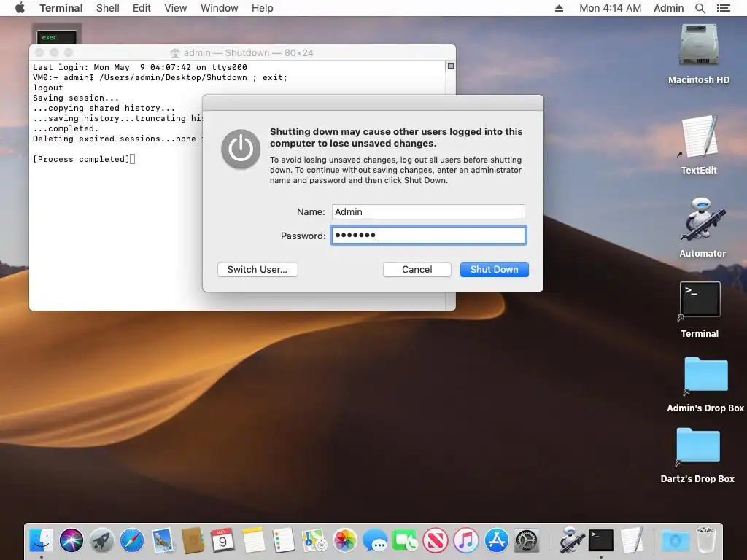Click the Switch User... button
747x560 pixels.
tap(258, 269)
